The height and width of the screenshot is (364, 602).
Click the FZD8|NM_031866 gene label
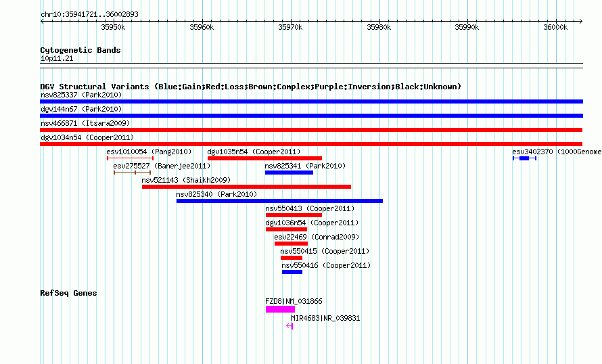click(x=294, y=301)
